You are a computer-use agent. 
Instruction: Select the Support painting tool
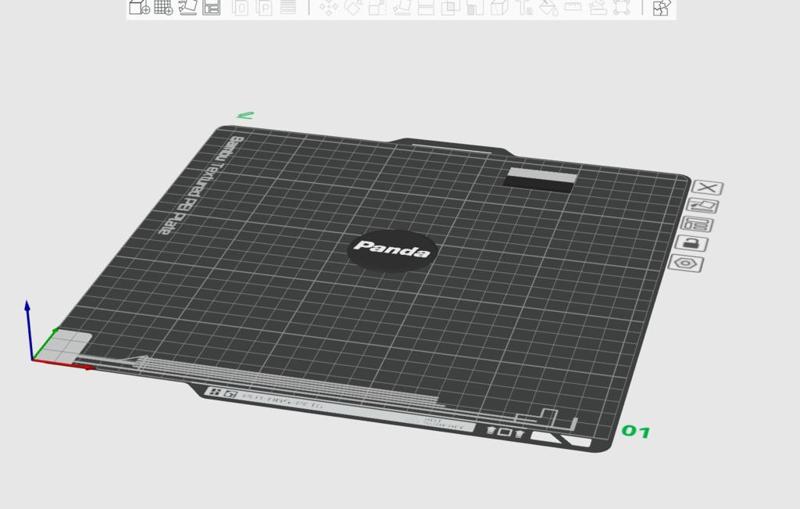point(474,8)
